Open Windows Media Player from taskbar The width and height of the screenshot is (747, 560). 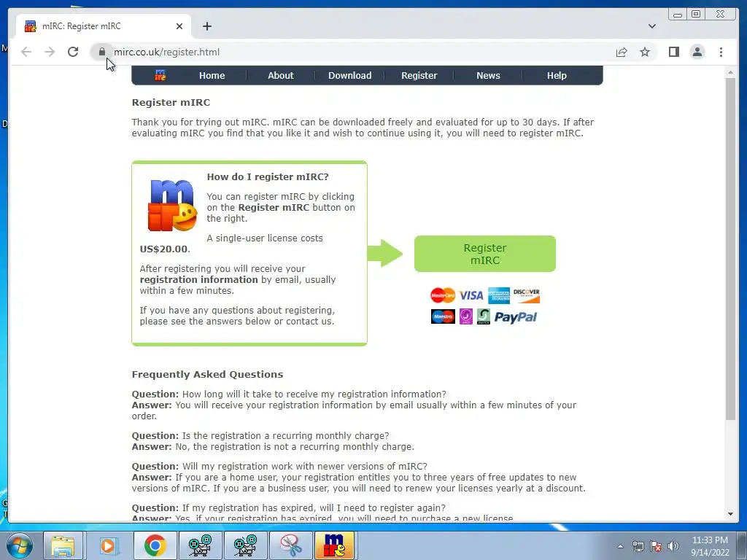pyautogui.click(x=108, y=545)
